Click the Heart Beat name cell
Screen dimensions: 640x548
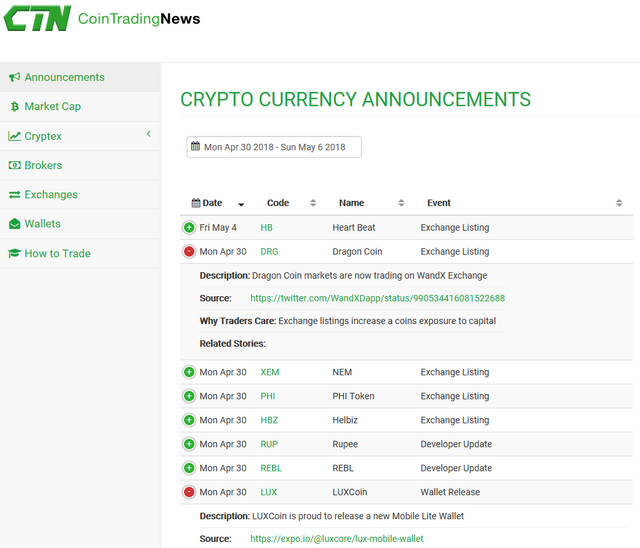pos(353,228)
